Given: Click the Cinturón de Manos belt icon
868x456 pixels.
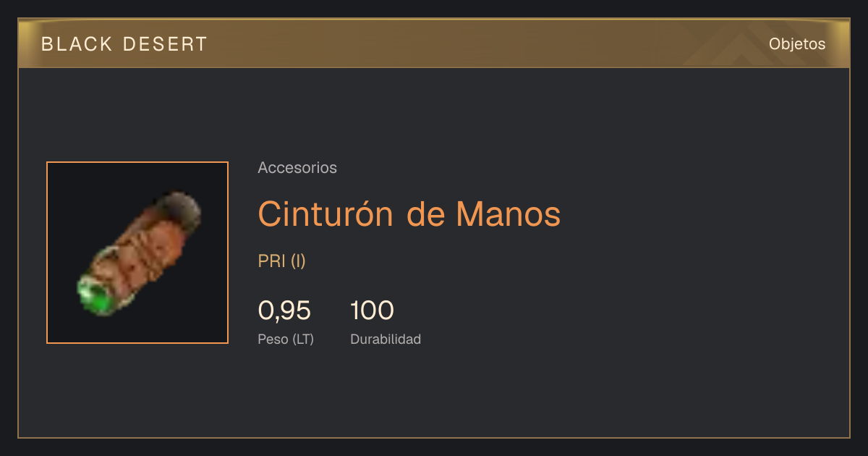Looking at the screenshot, I should (138, 253).
